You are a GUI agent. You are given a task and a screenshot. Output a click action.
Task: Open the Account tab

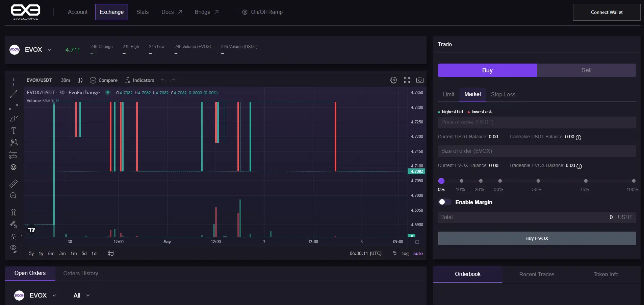tap(78, 12)
